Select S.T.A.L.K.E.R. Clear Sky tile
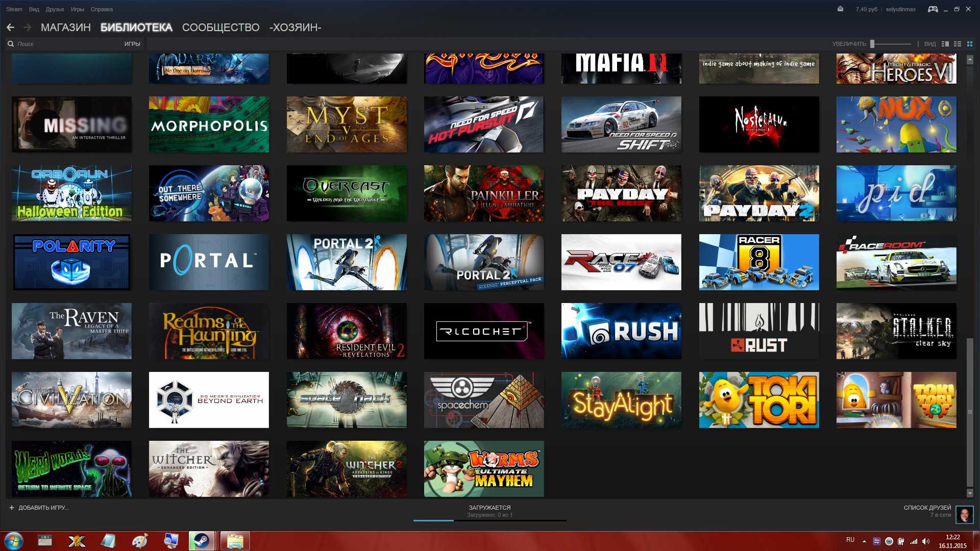 point(896,331)
